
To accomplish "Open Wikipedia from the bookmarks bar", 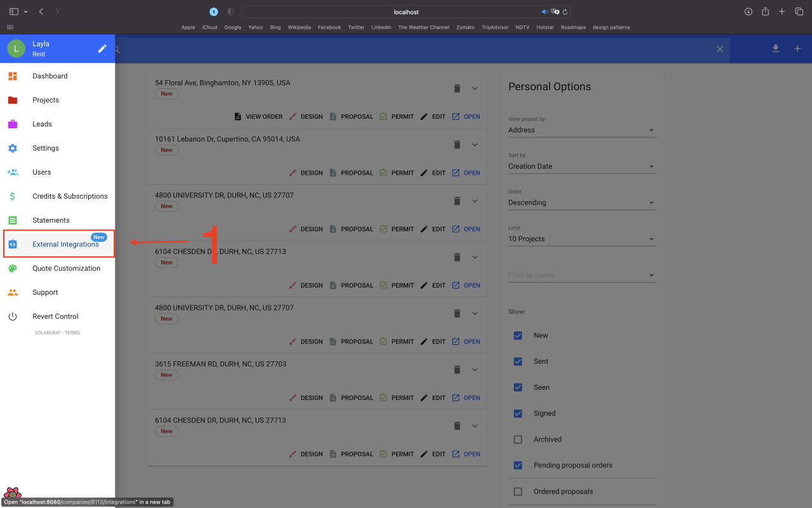I will pos(299,27).
